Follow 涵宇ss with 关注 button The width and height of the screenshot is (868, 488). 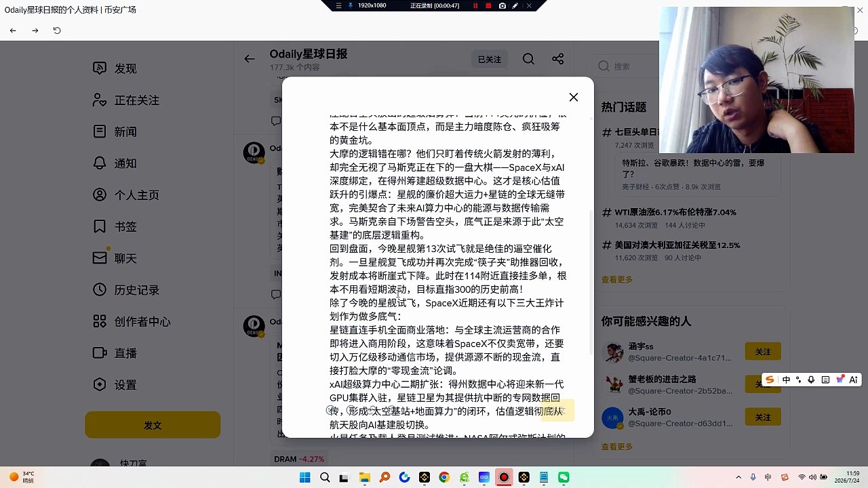(x=763, y=352)
